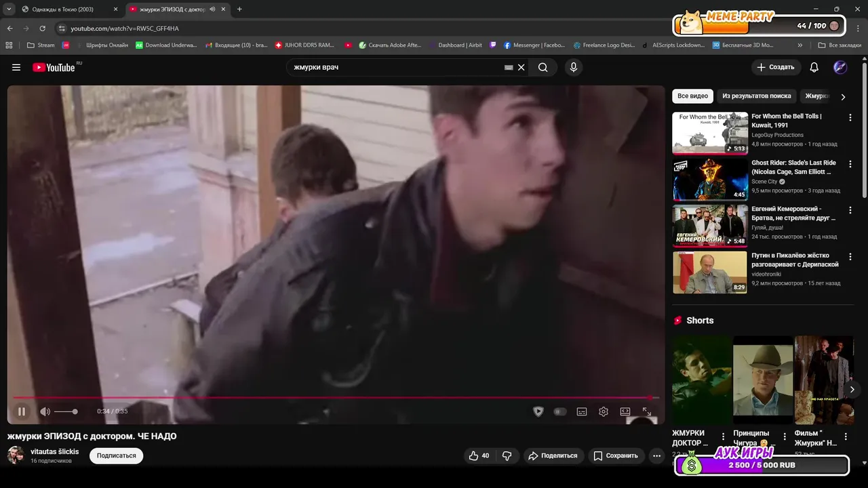Open For Whom the Bell Tolls video thumbnail
868x488 pixels.
[710, 133]
